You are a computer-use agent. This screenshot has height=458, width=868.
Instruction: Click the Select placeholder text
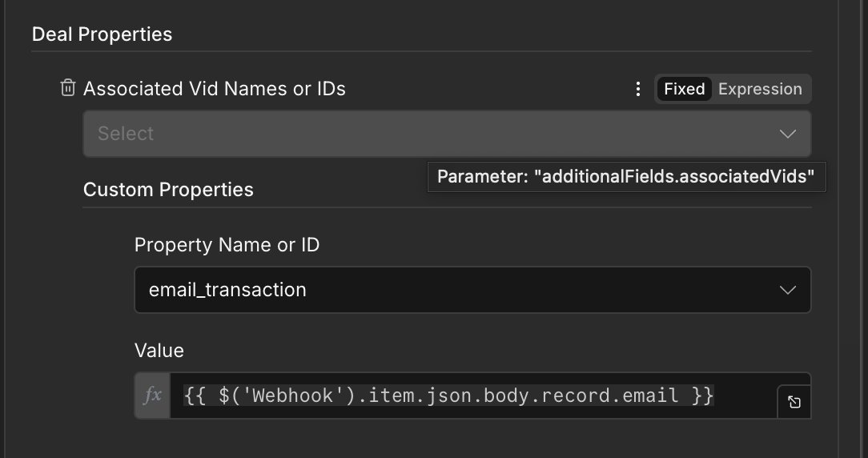[126, 134]
